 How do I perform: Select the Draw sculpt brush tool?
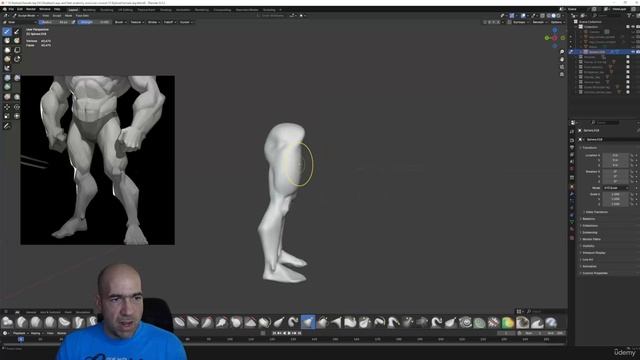[7, 31]
